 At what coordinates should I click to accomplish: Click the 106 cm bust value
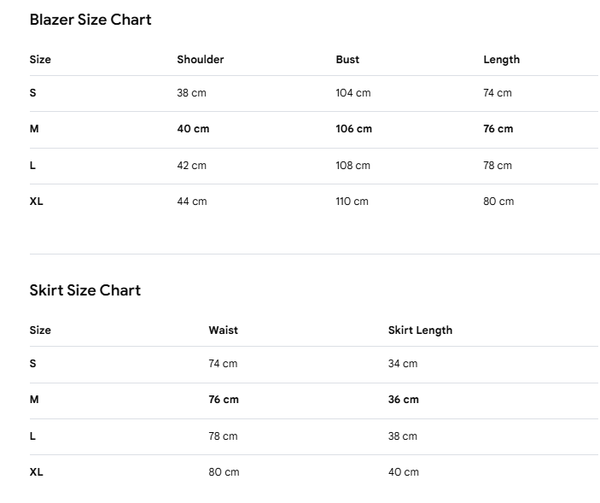(x=354, y=129)
